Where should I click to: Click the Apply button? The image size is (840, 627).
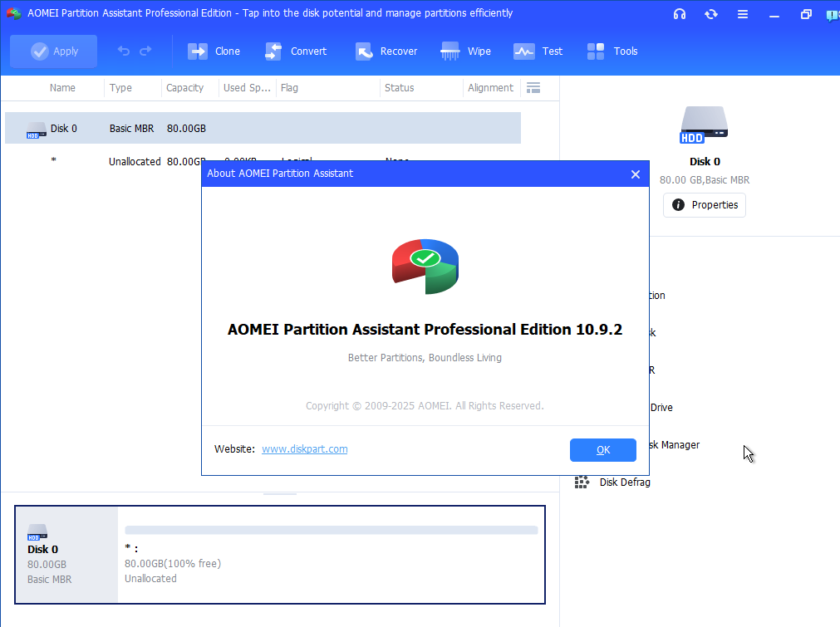[x=54, y=51]
